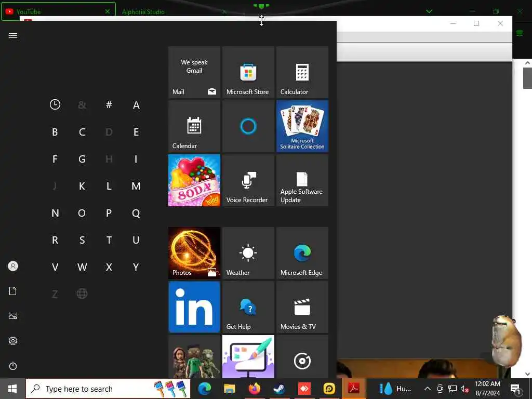Click the muted volume tray icon
The height and width of the screenshot is (399, 532).
point(464,389)
